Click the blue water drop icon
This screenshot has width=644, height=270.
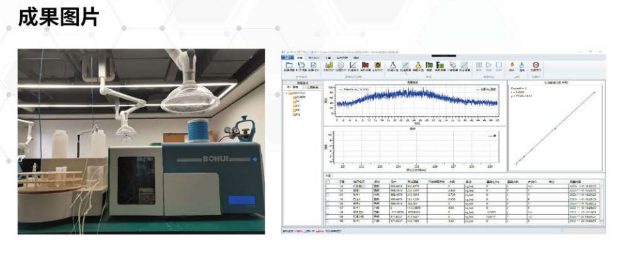522,65
